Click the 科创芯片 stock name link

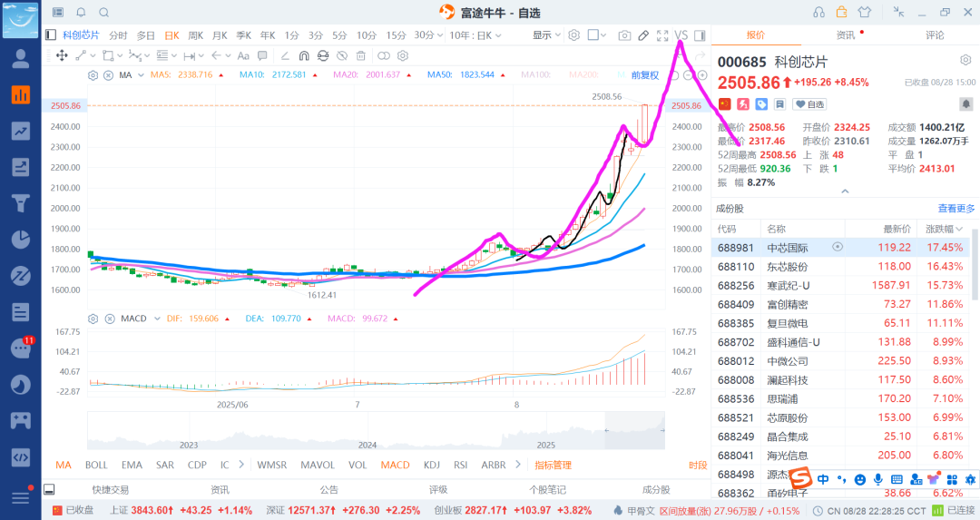[81, 35]
